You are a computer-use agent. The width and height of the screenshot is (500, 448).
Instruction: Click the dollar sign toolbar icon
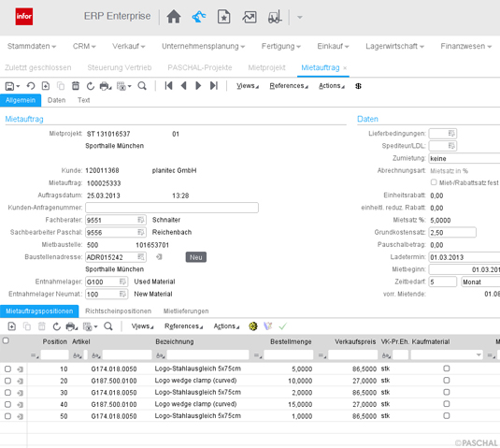pyautogui.click(x=358, y=86)
